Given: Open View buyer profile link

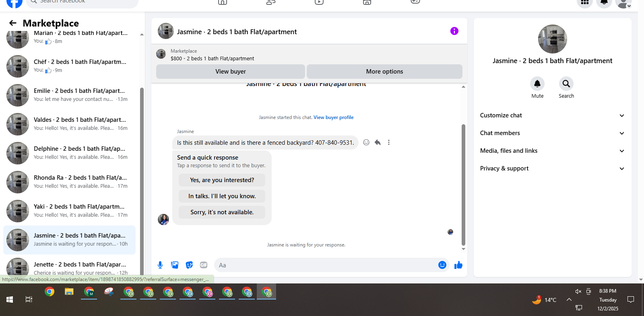Looking at the screenshot, I should coord(333,117).
